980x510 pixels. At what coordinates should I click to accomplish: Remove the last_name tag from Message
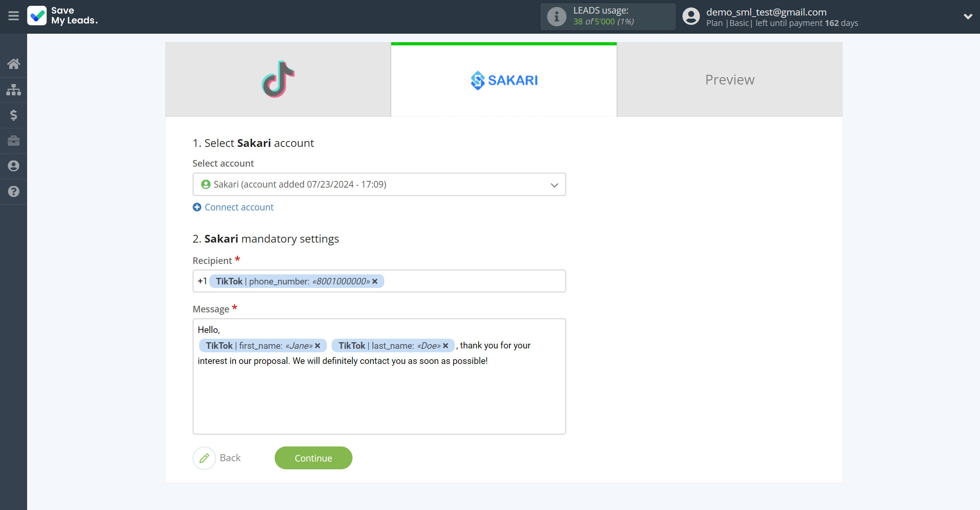click(445, 346)
